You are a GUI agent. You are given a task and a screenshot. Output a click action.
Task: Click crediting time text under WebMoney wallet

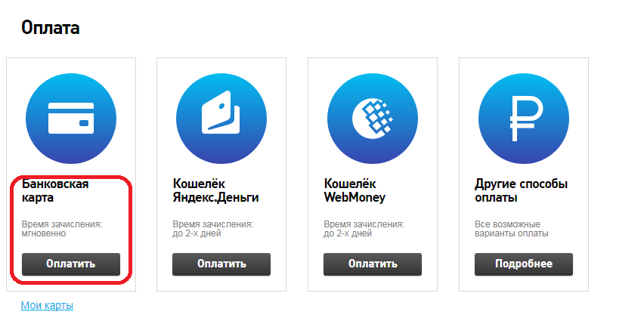point(364,230)
